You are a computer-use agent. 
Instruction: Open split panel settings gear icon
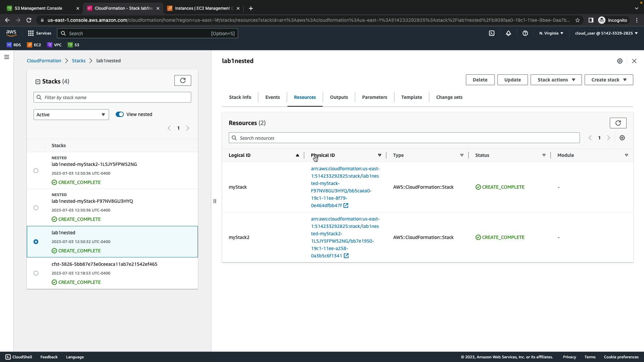pos(620,61)
